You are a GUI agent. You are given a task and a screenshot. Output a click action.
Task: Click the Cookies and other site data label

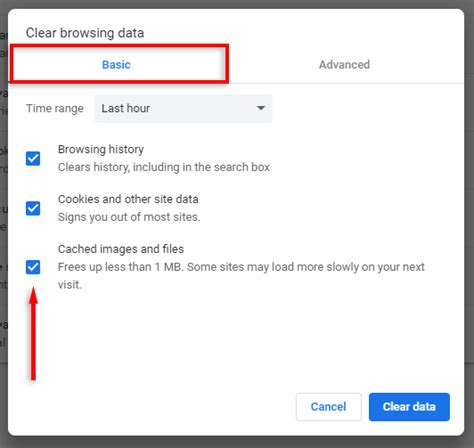(128, 199)
